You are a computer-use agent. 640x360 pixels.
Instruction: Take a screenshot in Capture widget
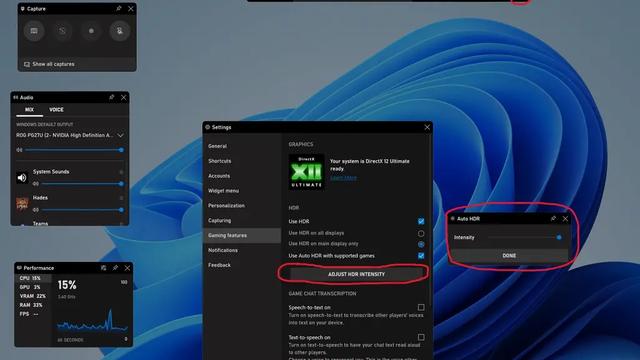click(x=34, y=31)
